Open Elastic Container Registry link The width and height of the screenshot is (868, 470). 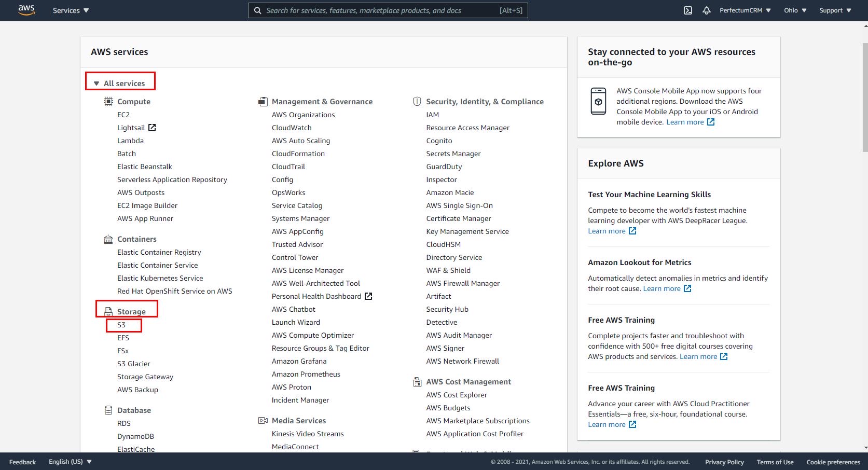(159, 252)
